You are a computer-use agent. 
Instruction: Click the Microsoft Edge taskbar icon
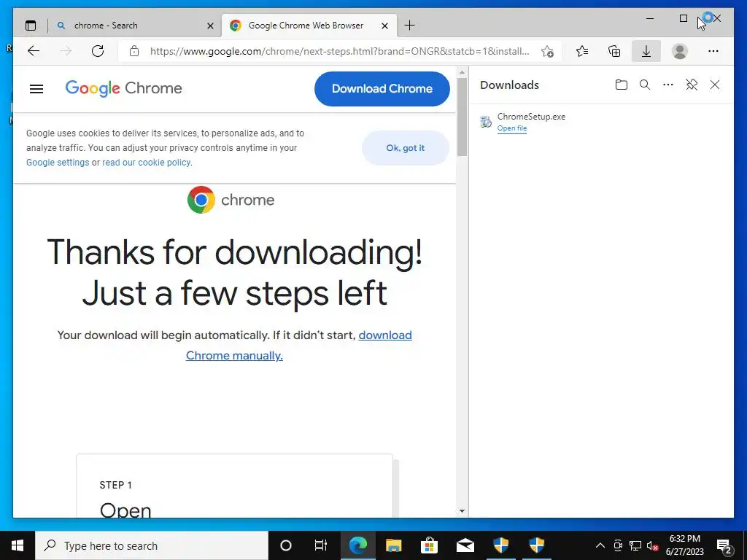(x=357, y=545)
